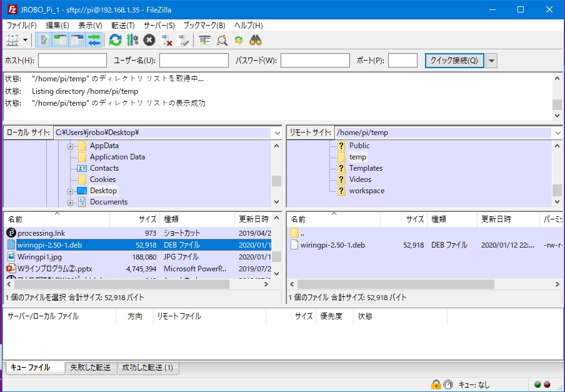Click the green activity indicator light
565x392 pixels.
pyautogui.click(x=537, y=384)
